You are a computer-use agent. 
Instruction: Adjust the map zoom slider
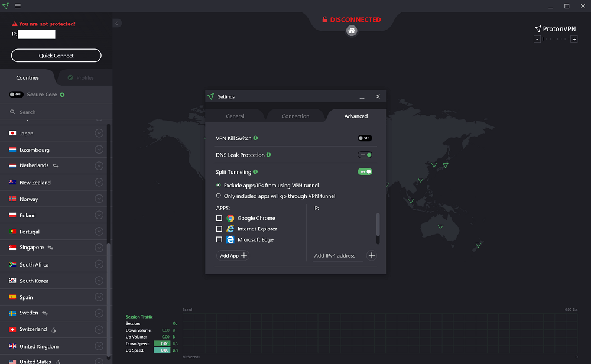coord(556,39)
